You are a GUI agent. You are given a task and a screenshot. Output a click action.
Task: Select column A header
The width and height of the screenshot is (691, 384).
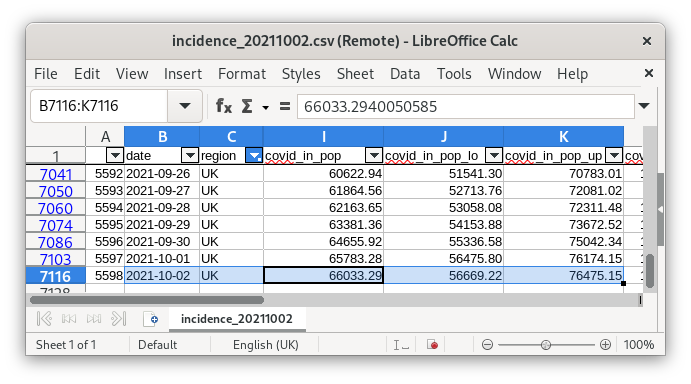tap(105, 136)
